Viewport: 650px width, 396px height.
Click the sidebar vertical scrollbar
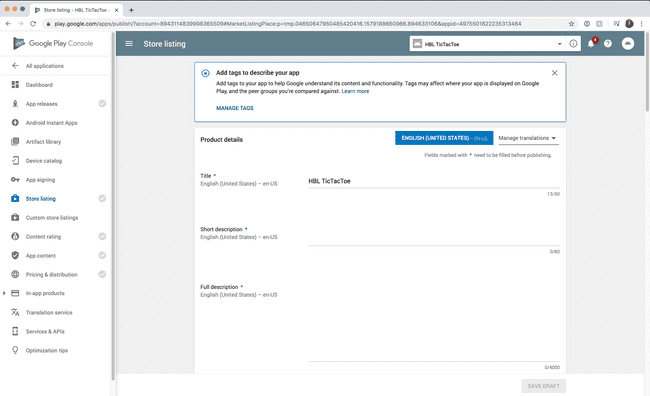coord(113,206)
